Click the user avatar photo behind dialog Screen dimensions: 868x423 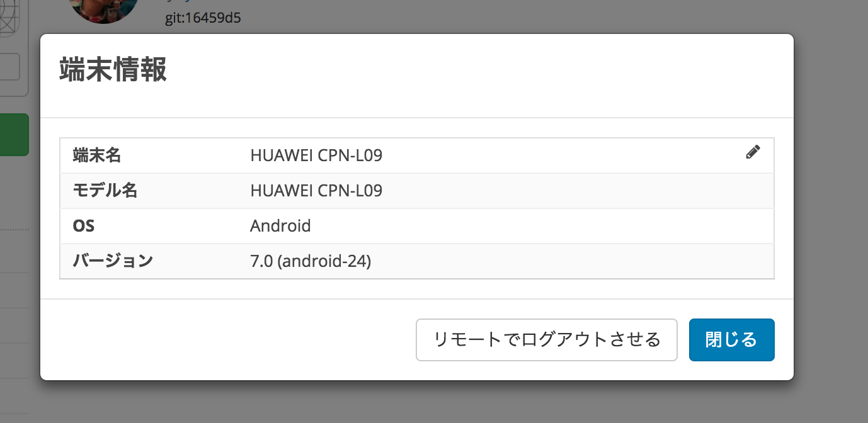(x=103, y=11)
